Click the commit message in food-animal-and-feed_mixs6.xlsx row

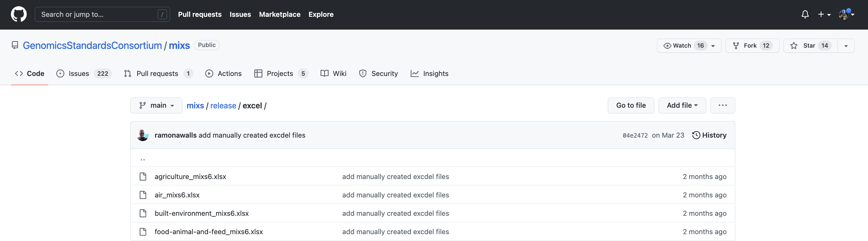(x=395, y=232)
